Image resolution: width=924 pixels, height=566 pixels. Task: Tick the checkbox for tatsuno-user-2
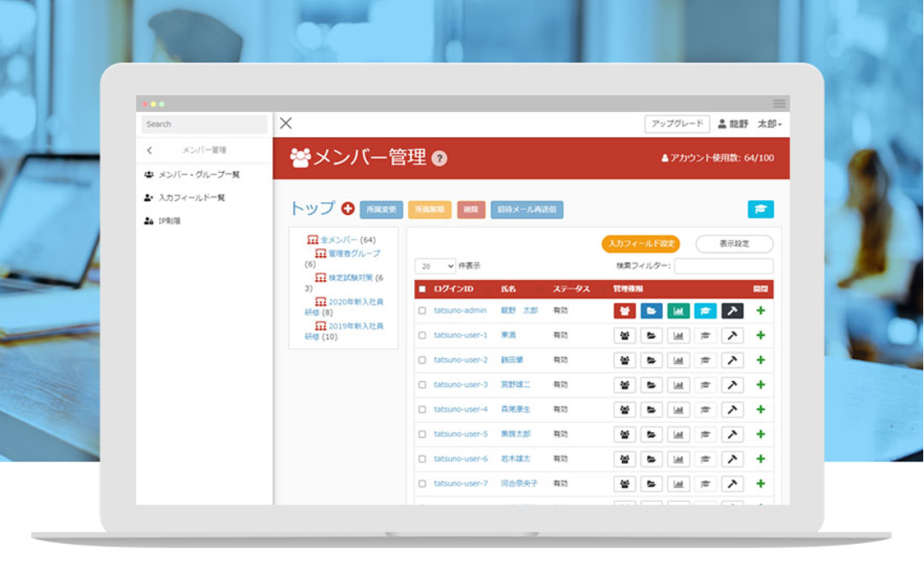click(422, 360)
